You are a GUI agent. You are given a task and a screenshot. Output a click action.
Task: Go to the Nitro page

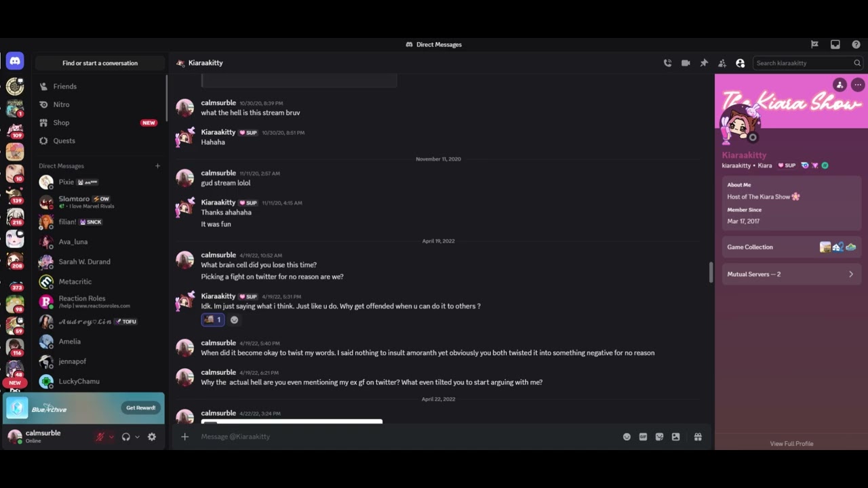pos(61,104)
